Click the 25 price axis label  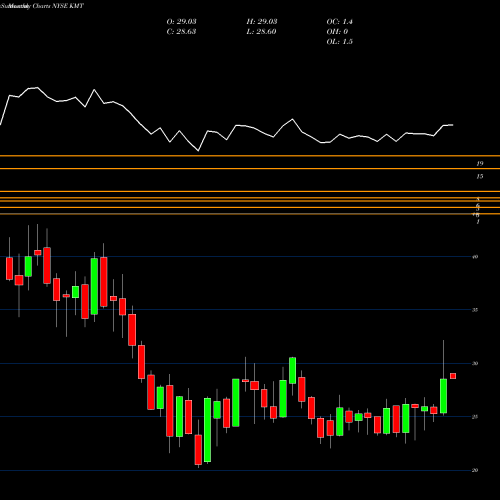475,417
